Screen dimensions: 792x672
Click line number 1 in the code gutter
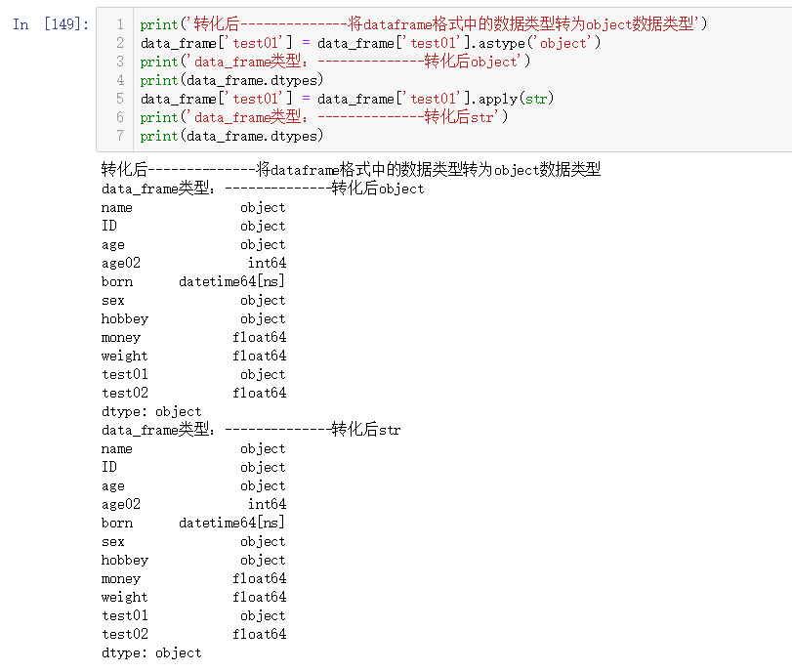[x=119, y=24]
